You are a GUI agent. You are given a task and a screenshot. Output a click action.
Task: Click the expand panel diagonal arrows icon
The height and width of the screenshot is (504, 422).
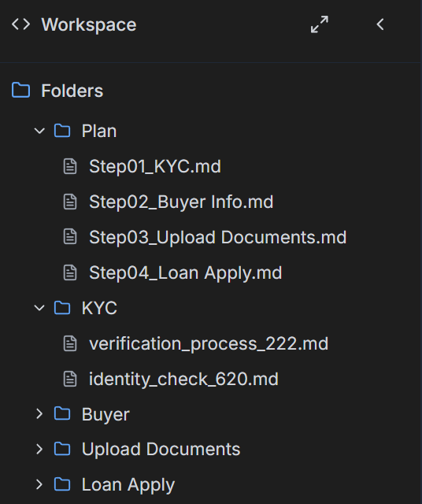tap(320, 24)
